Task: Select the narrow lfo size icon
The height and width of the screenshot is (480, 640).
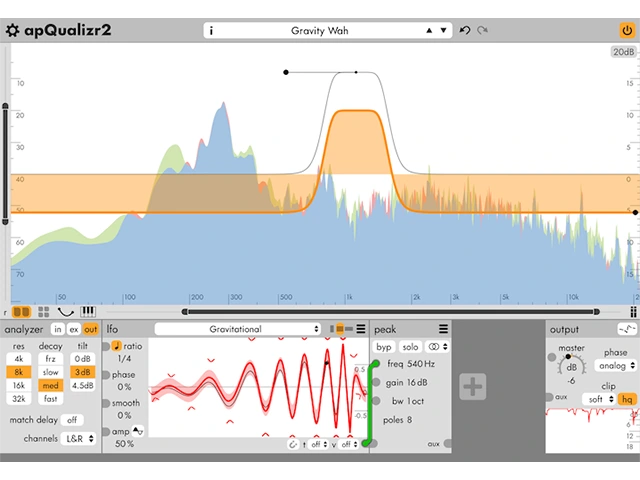Action: pyautogui.click(x=332, y=329)
